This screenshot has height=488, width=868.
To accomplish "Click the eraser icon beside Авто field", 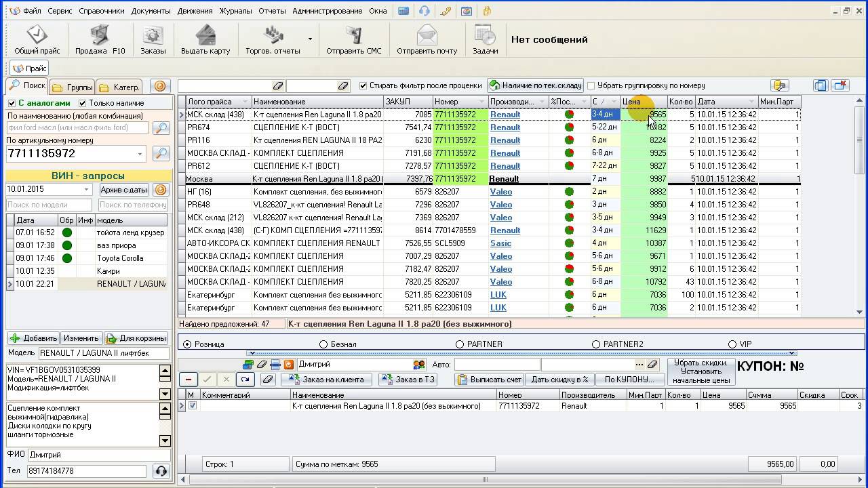I will click(652, 365).
